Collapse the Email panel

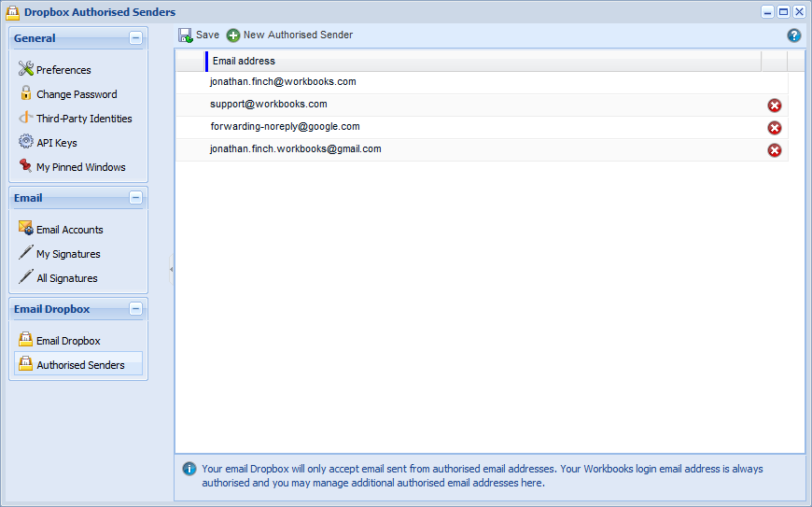[x=135, y=198]
